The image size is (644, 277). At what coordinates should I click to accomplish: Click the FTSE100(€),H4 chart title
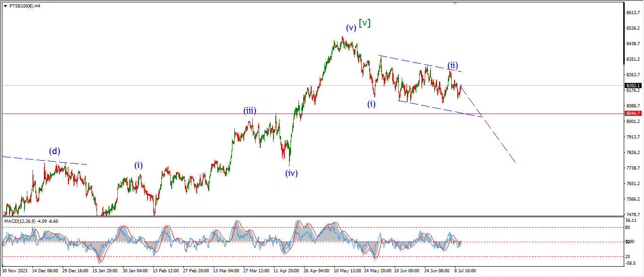tap(25, 6)
